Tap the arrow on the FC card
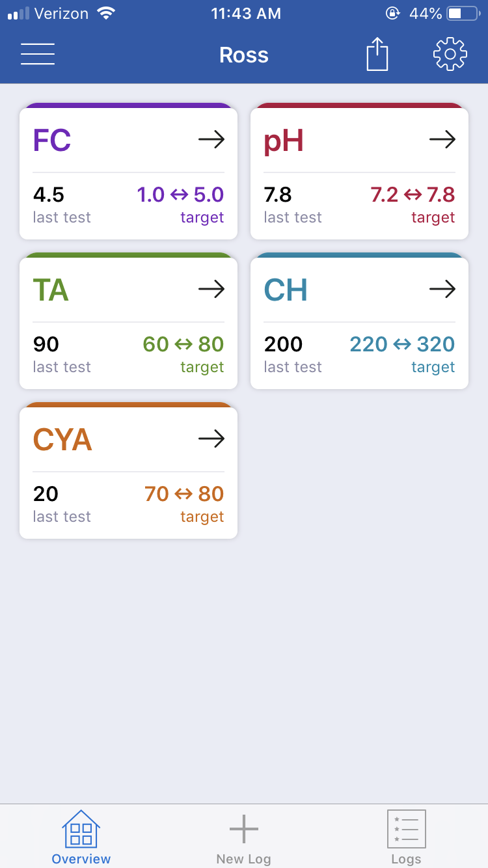Viewport: 488px width, 868px height. coord(211,140)
